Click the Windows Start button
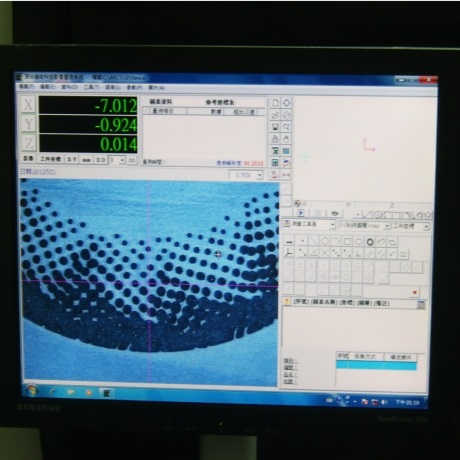Screen dimensions: 460x460 [x=32, y=390]
